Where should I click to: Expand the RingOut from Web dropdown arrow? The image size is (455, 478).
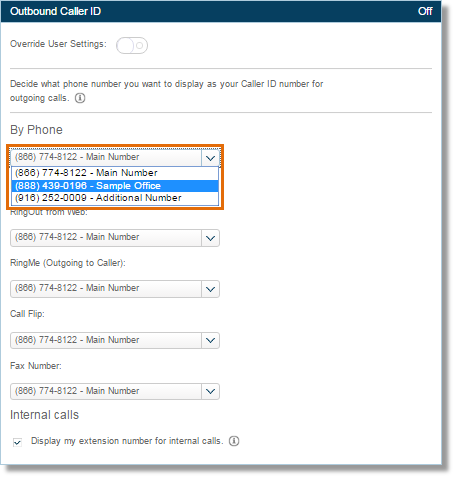coord(210,238)
